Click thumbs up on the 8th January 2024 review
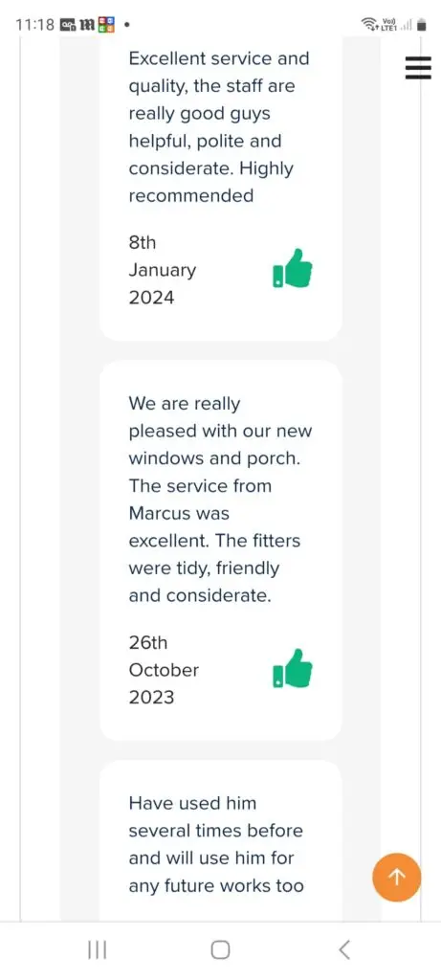 click(x=293, y=268)
